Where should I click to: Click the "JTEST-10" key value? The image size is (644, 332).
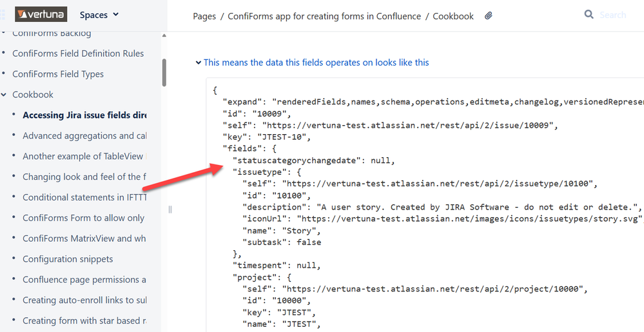pyautogui.click(x=281, y=137)
